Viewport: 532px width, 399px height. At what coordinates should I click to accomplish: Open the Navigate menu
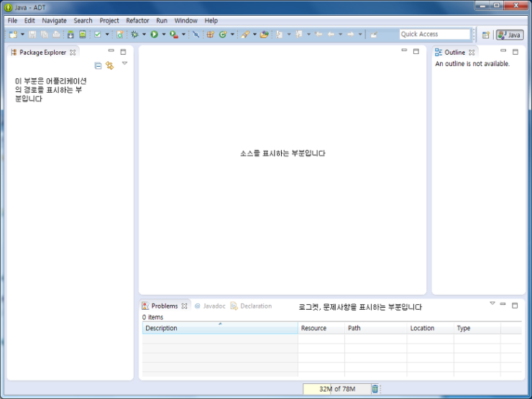[x=55, y=20]
